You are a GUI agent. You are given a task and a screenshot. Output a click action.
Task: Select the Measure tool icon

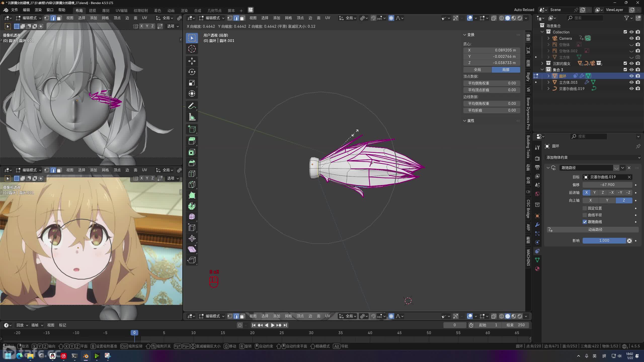pyautogui.click(x=192, y=117)
